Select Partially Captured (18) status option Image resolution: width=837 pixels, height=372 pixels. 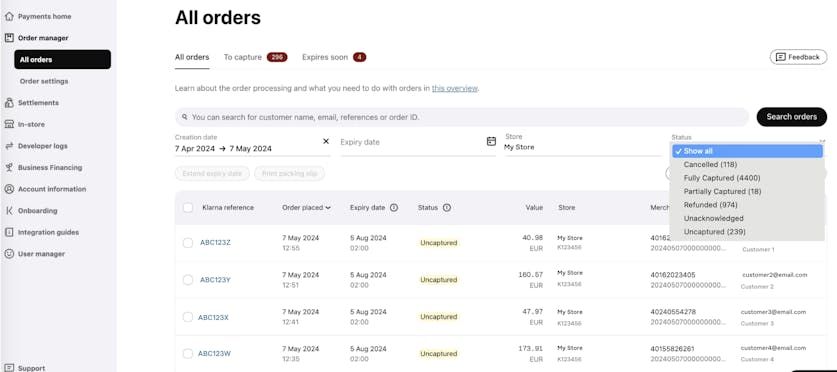(x=747, y=192)
